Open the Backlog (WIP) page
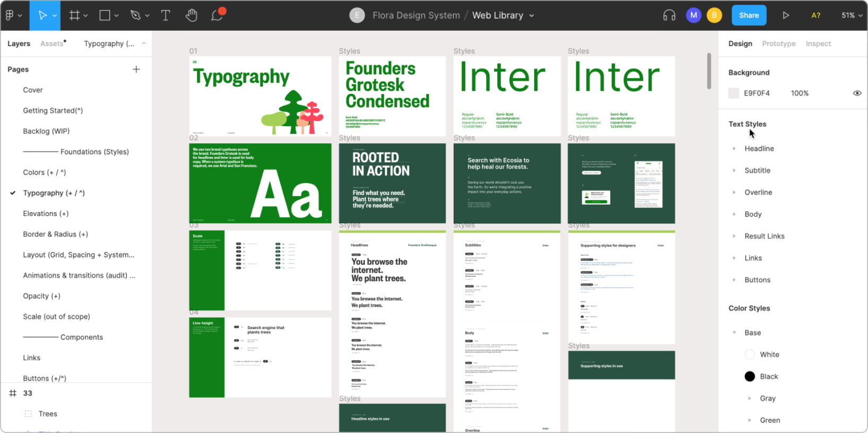Image resolution: width=868 pixels, height=433 pixels. 46,131
